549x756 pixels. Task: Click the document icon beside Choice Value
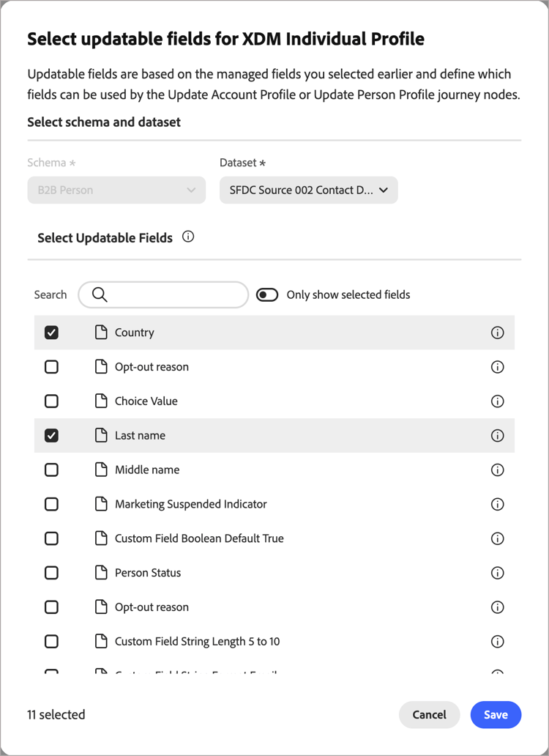(x=101, y=401)
